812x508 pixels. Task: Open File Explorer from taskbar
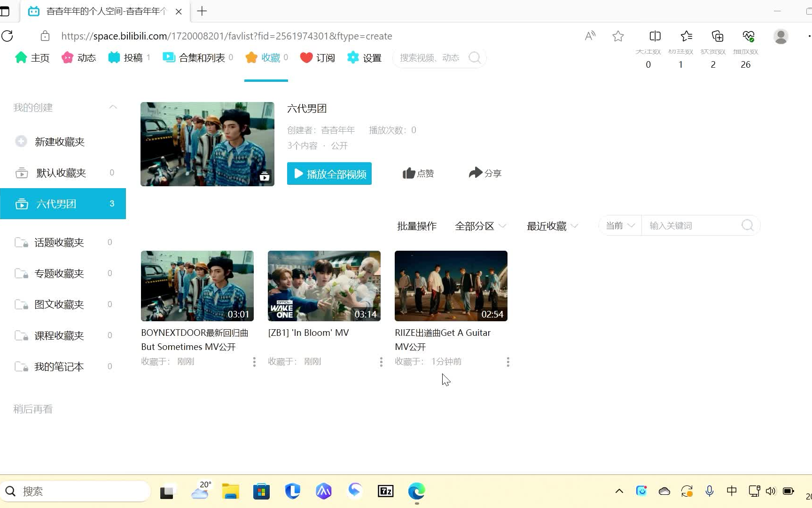click(230, 492)
